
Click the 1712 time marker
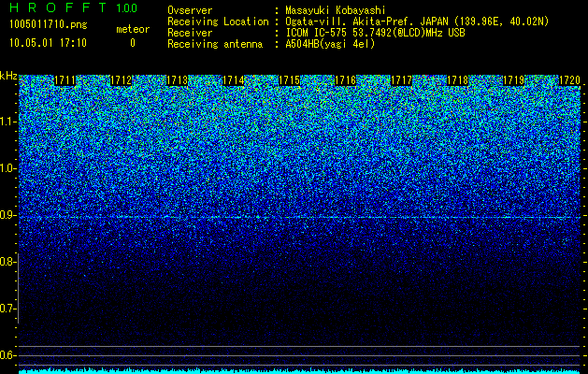point(122,80)
